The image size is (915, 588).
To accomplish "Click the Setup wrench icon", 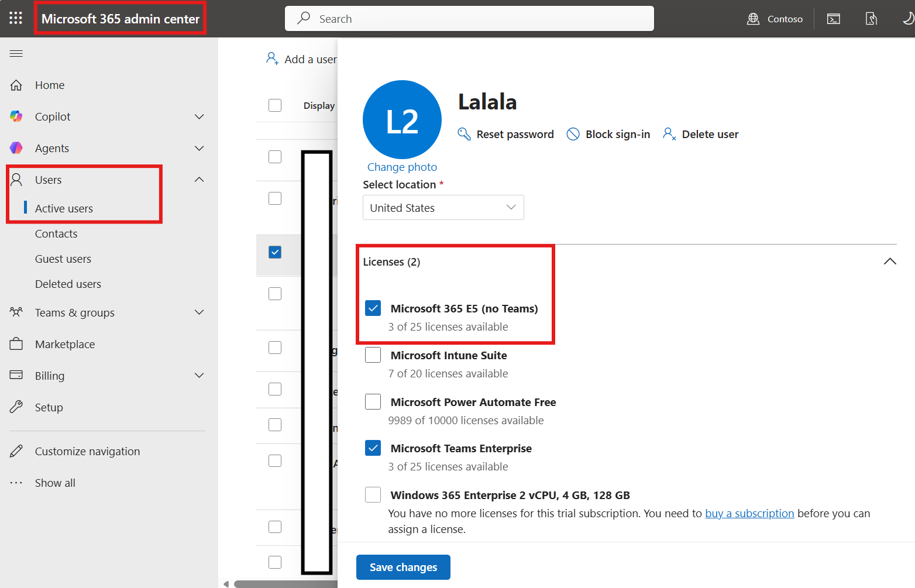I will [x=16, y=407].
